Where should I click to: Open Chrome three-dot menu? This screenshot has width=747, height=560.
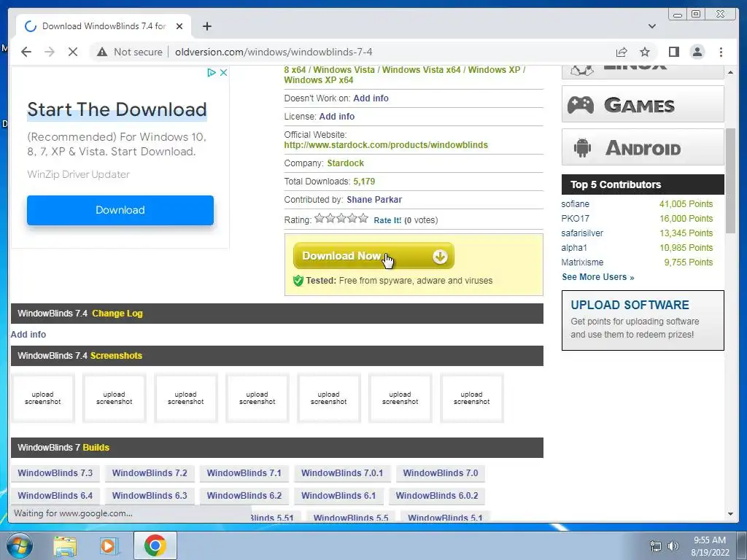(x=721, y=52)
